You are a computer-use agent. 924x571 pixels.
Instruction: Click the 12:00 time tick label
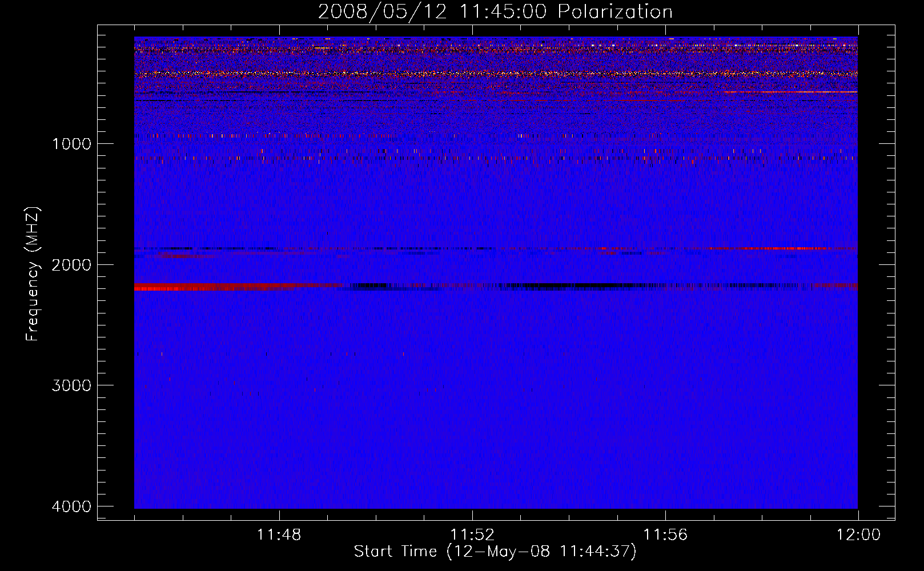pos(858,535)
